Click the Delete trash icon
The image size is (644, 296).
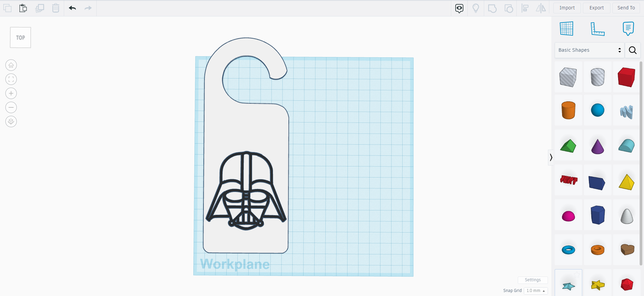coord(56,8)
